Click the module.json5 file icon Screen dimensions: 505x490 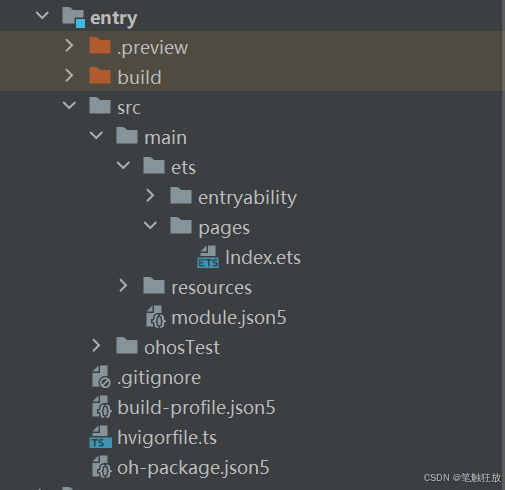click(156, 317)
